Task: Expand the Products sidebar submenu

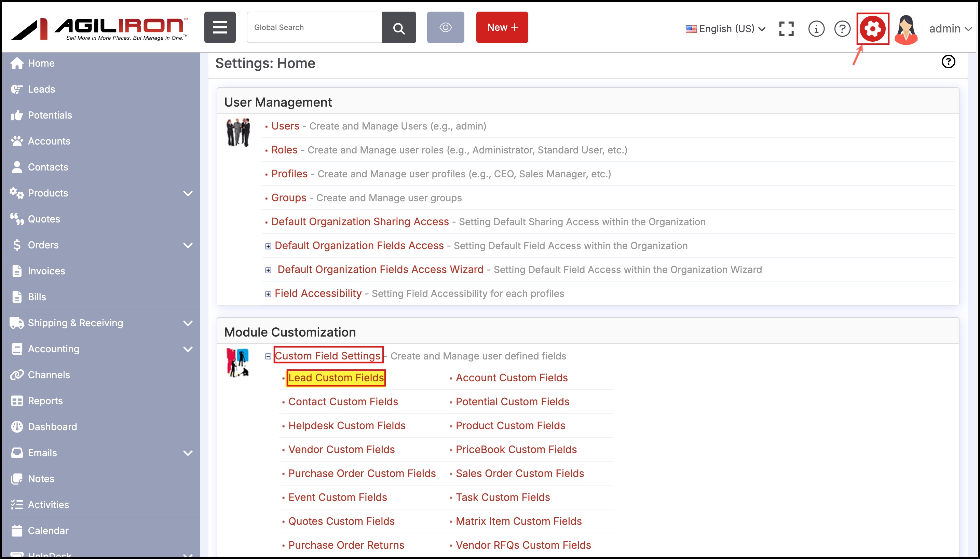Action: click(x=188, y=193)
